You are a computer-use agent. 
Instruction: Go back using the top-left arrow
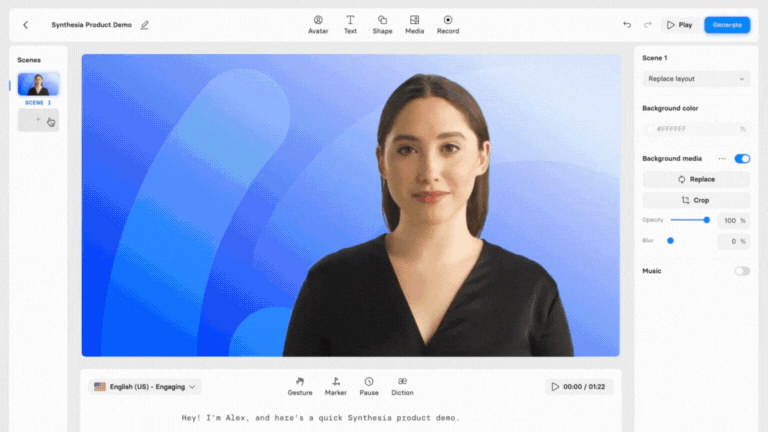tap(25, 25)
